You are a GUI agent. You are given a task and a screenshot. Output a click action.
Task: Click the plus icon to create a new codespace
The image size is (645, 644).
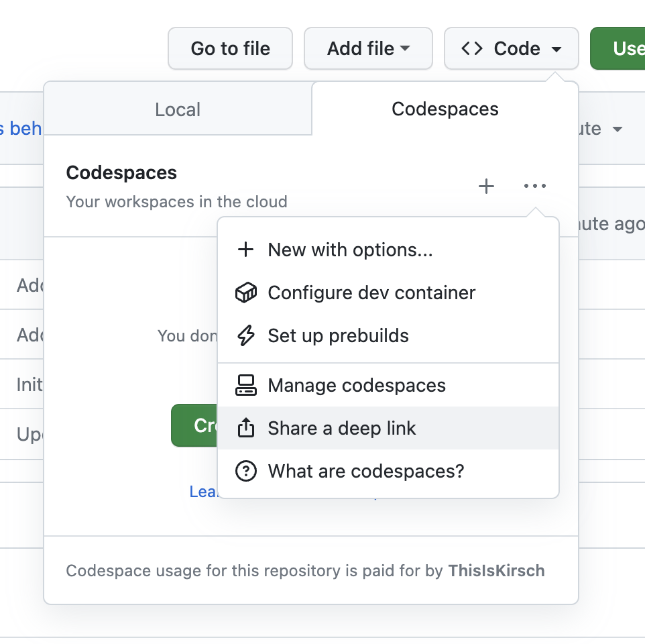[x=486, y=186]
